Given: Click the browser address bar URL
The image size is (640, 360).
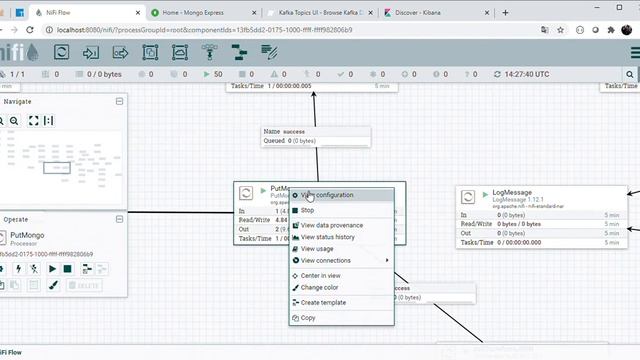Looking at the screenshot, I should click(204, 30).
